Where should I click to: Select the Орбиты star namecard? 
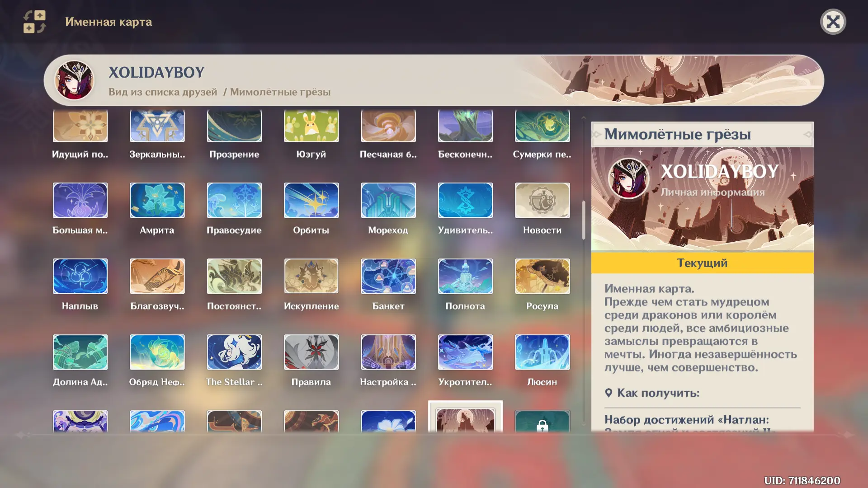tap(311, 200)
